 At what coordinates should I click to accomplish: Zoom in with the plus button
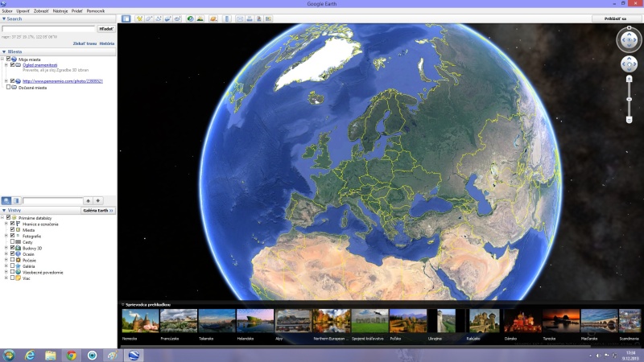coord(629,79)
